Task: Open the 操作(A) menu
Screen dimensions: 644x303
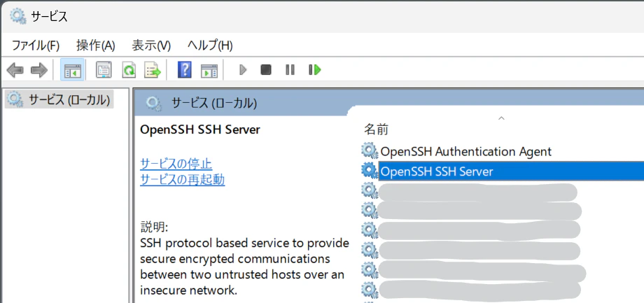Action: pyautogui.click(x=96, y=45)
